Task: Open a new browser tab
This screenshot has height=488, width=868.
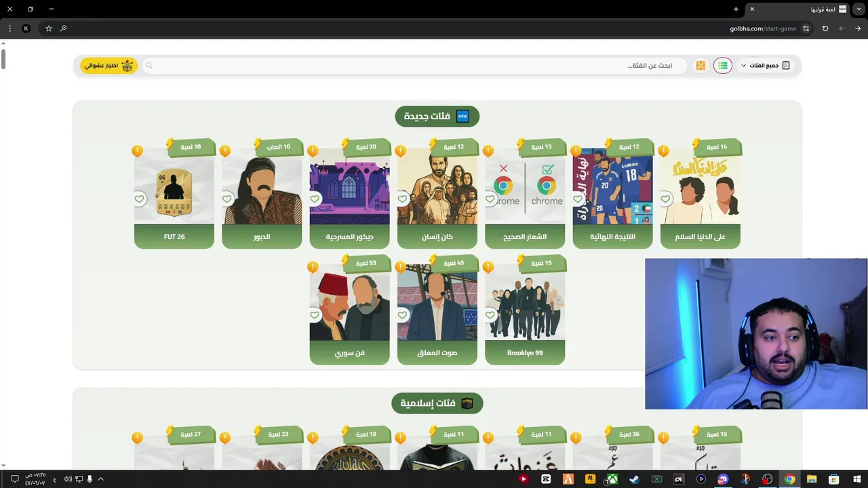Action: (x=736, y=9)
